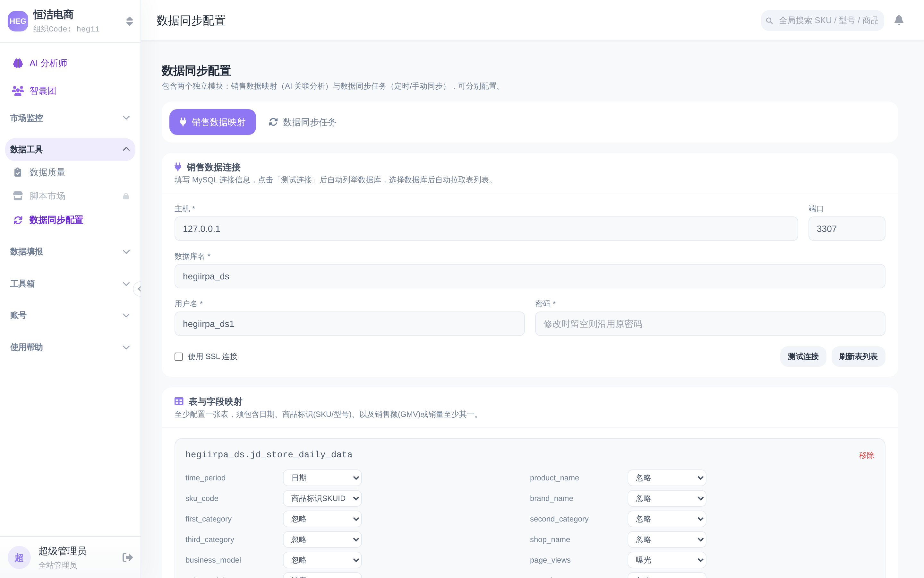Screen dimensions: 924x578
Task: Open the second_category mapping dropdown
Action: [667, 519]
